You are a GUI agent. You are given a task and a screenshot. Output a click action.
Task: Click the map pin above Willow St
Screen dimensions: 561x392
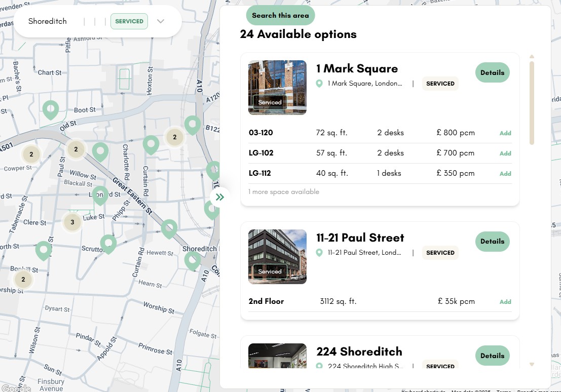pos(100,151)
